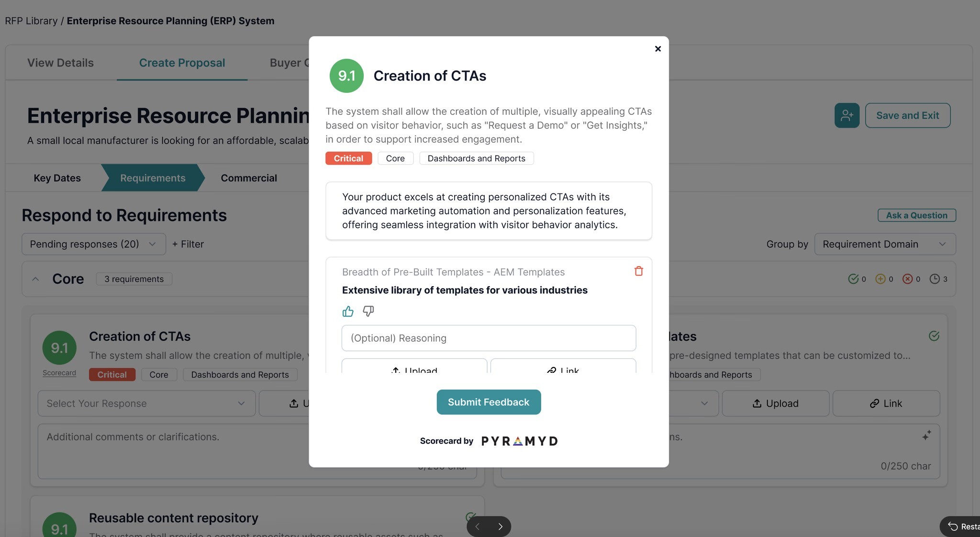Delete the AEM Templates entry via the trash icon
The width and height of the screenshot is (980, 537).
pyautogui.click(x=638, y=271)
